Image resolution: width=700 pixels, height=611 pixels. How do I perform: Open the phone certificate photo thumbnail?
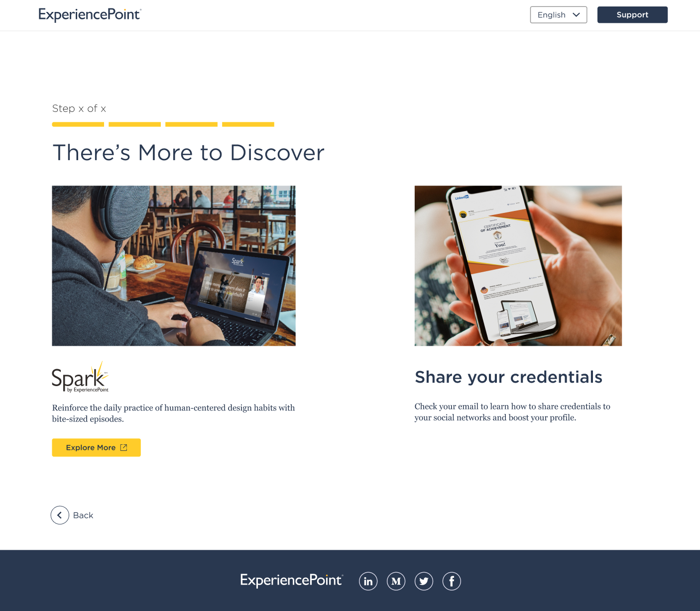click(x=518, y=266)
